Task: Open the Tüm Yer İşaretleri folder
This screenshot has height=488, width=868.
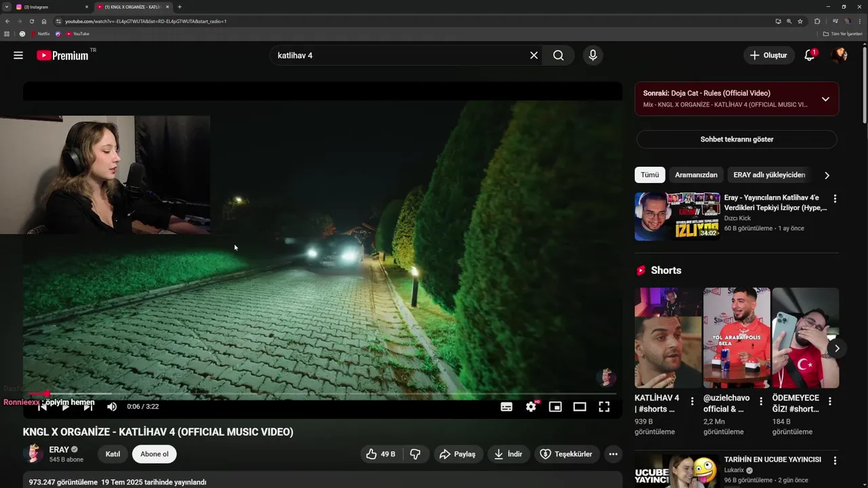Action: pos(843,34)
